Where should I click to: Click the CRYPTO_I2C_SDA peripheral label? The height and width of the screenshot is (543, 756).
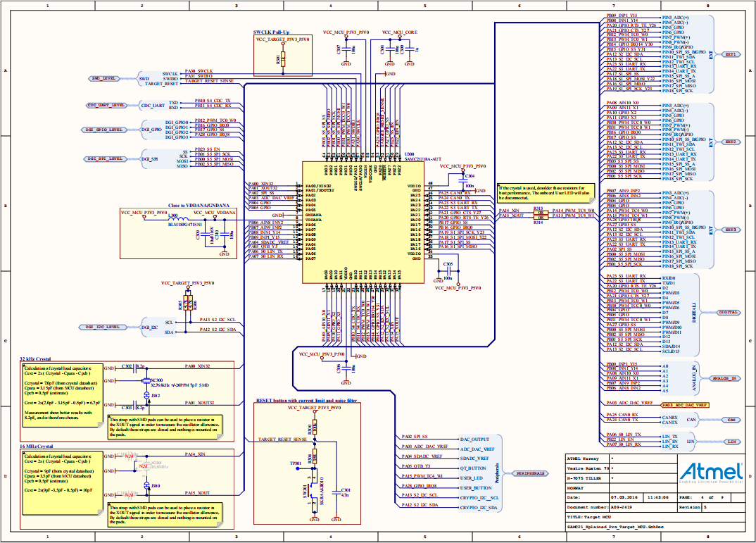coord(479,507)
